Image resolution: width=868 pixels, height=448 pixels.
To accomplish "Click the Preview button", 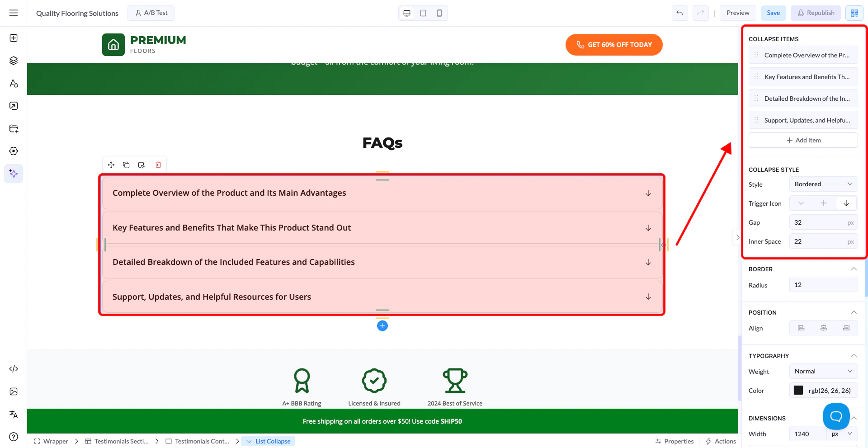I will [738, 13].
